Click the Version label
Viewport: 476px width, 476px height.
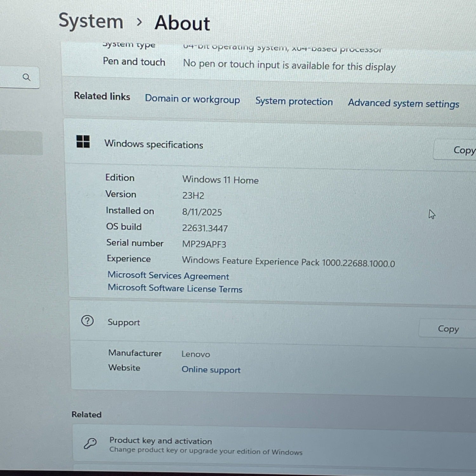pyautogui.click(x=121, y=194)
